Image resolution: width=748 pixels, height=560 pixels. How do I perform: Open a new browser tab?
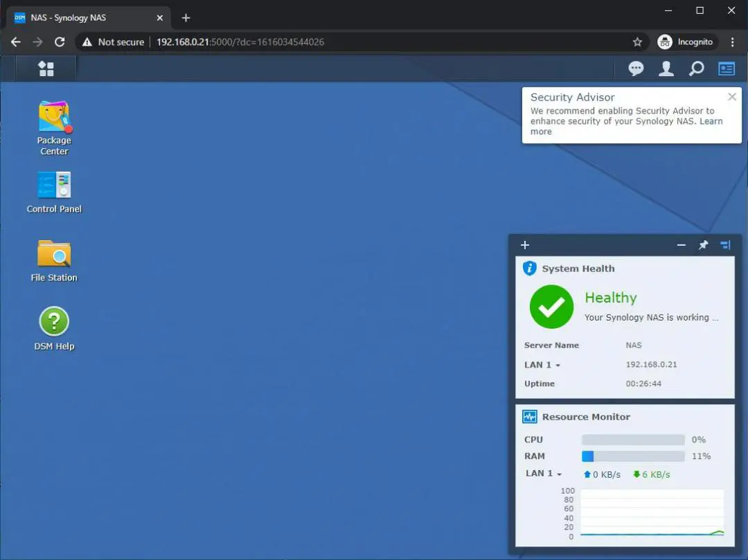tap(186, 17)
